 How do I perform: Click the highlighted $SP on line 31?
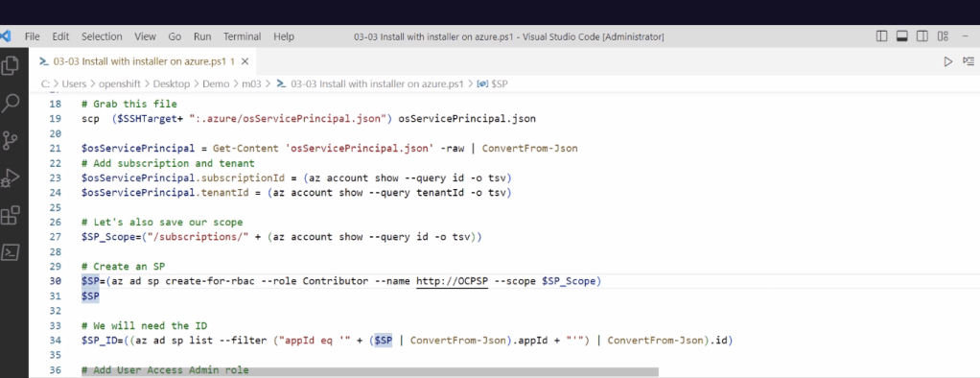(x=90, y=296)
